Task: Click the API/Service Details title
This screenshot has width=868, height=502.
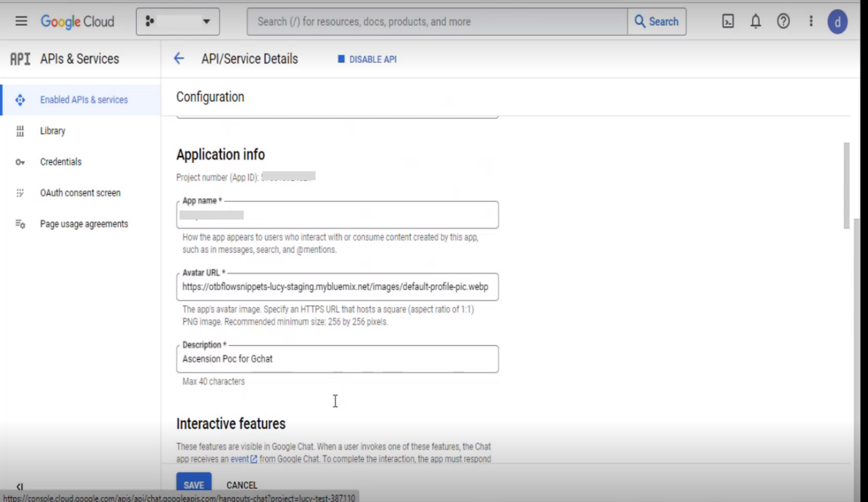Action: click(x=249, y=59)
